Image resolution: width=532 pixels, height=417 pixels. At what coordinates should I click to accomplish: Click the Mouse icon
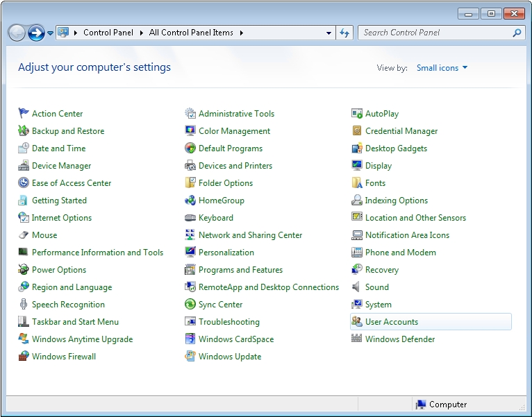(24, 235)
